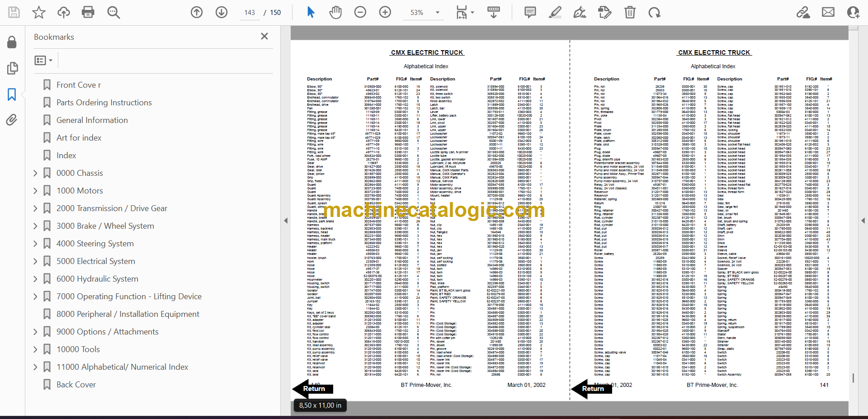This screenshot has width=868, height=419.
Task: Expand 7000 Operating Function bookmark
Action: pos(36,297)
